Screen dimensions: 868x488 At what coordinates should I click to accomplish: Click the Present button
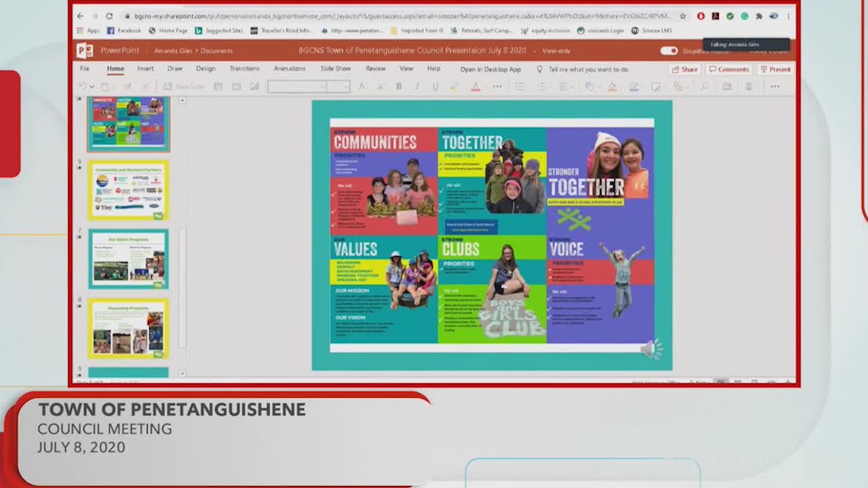click(775, 69)
